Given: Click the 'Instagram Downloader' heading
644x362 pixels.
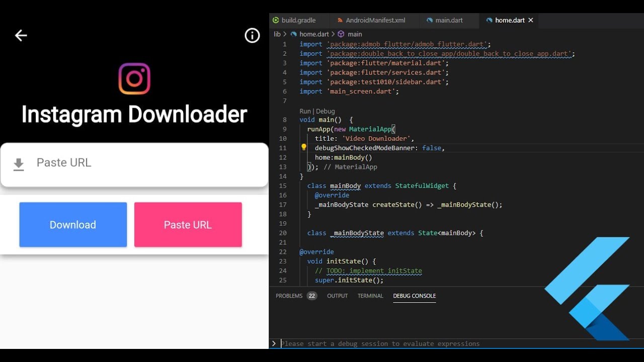Looking at the screenshot, I should pos(134,115).
